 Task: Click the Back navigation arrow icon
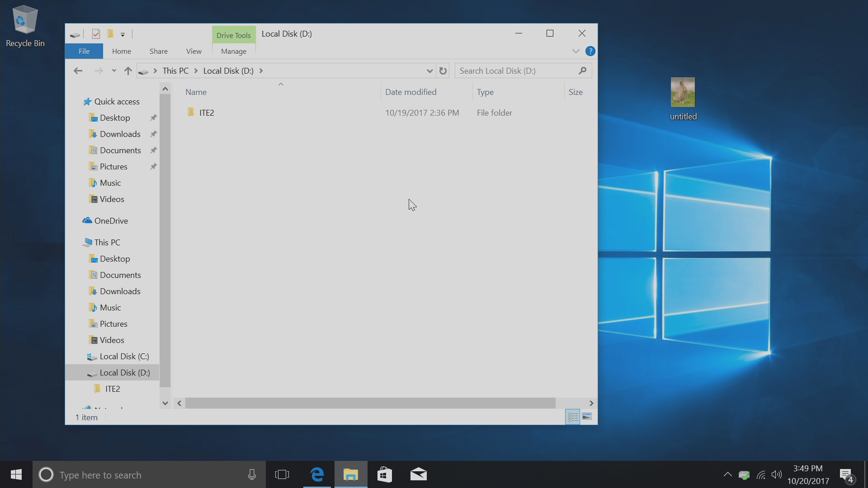[x=78, y=70]
